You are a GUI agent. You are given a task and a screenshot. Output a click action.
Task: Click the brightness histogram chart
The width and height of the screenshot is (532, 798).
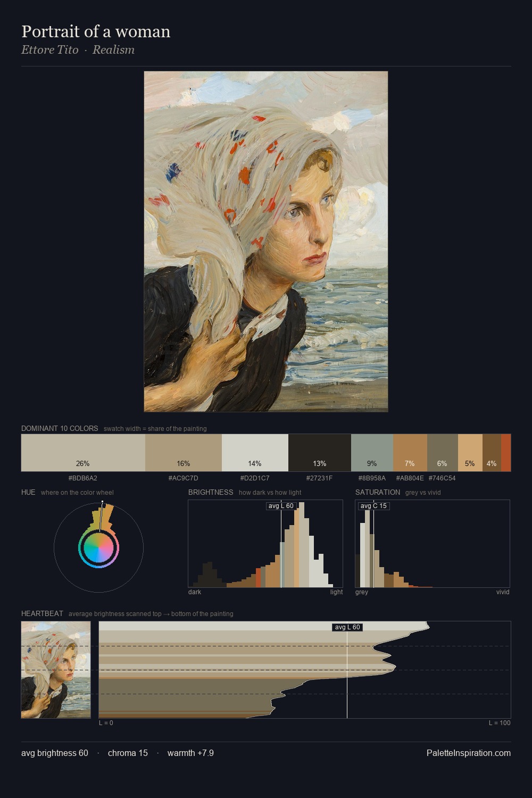point(265,544)
